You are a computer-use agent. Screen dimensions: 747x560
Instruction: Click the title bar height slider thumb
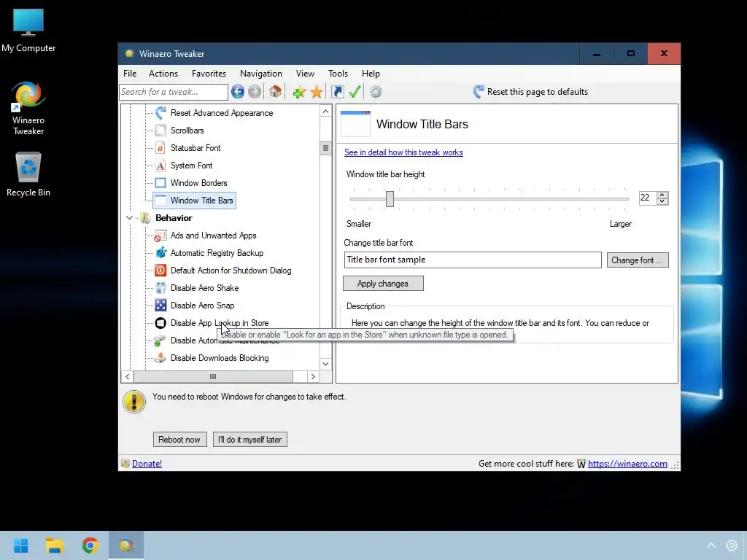click(x=390, y=199)
